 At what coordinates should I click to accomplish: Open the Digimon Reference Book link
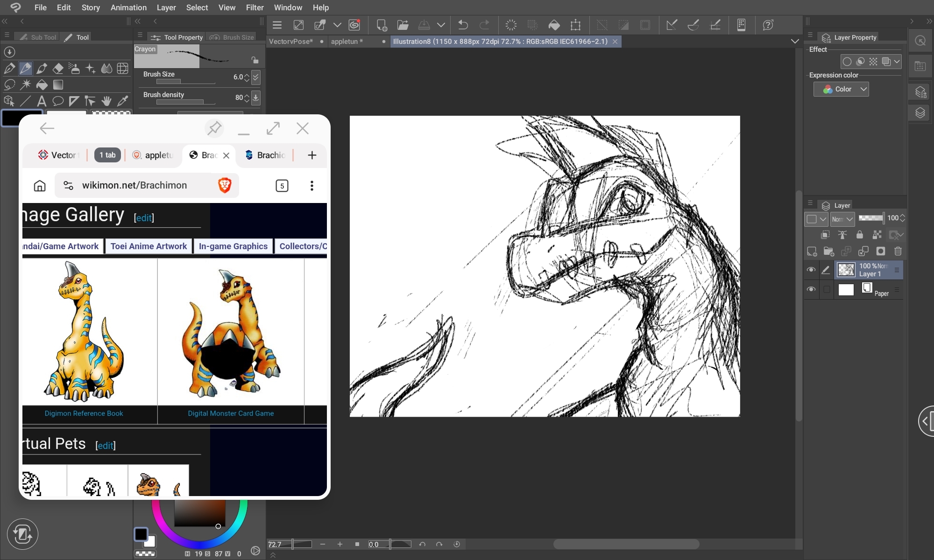tap(84, 413)
